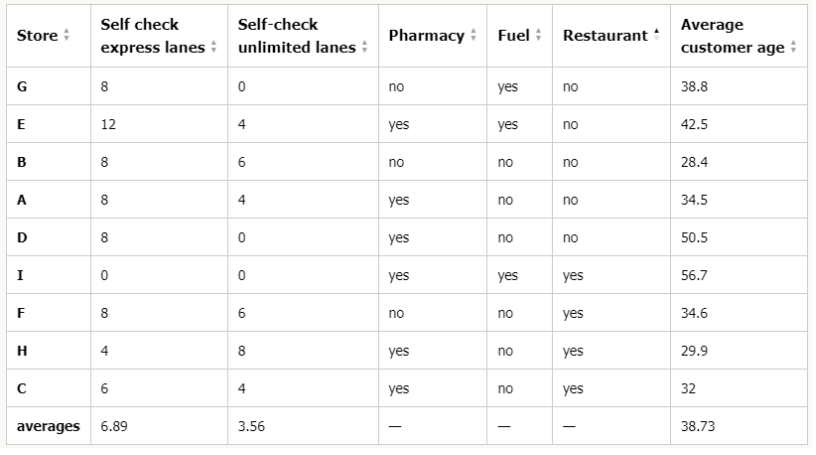Image resolution: width=816 pixels, height=455 pixels.
Task: Click the averages row label
Action: pos(48,426)
